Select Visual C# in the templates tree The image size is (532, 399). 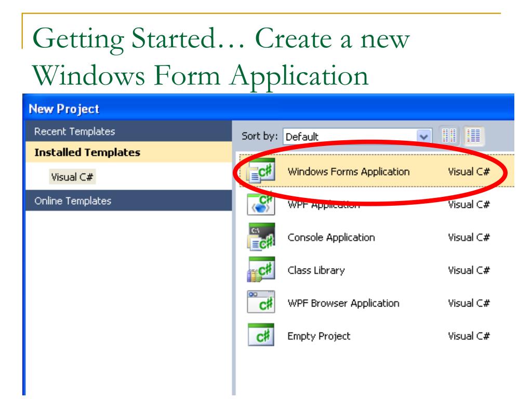pos(72,177)
